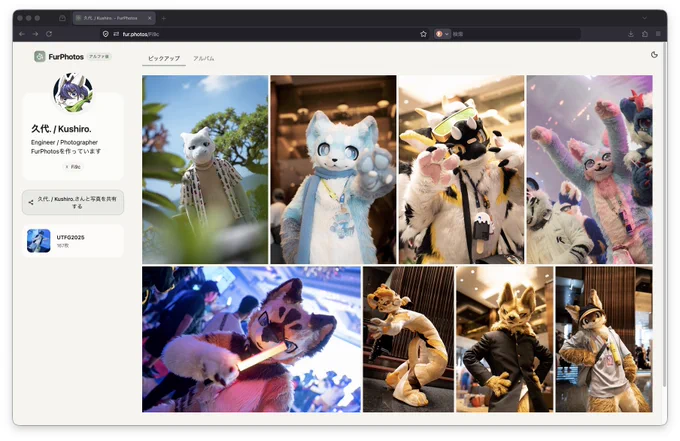Open the UTFG2025 album card
Viewport: 680px width, 441px height.
tap(73, 241)
